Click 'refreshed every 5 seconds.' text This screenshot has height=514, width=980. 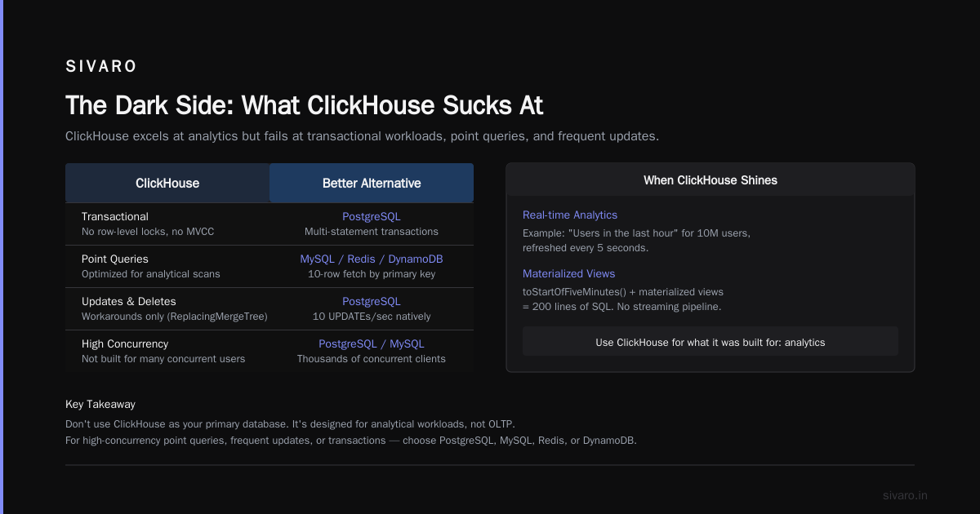pyautogui.click(x=586, y=248)
